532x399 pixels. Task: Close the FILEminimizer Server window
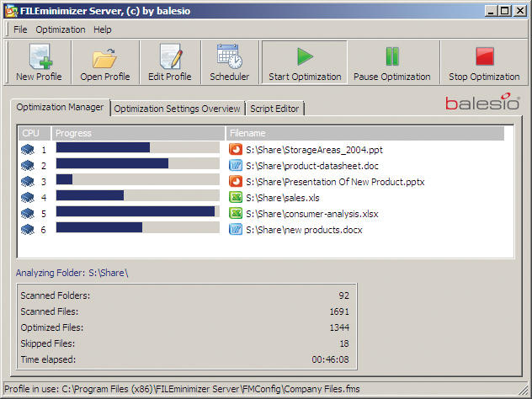pyautogui.click(x=519, y=11)
